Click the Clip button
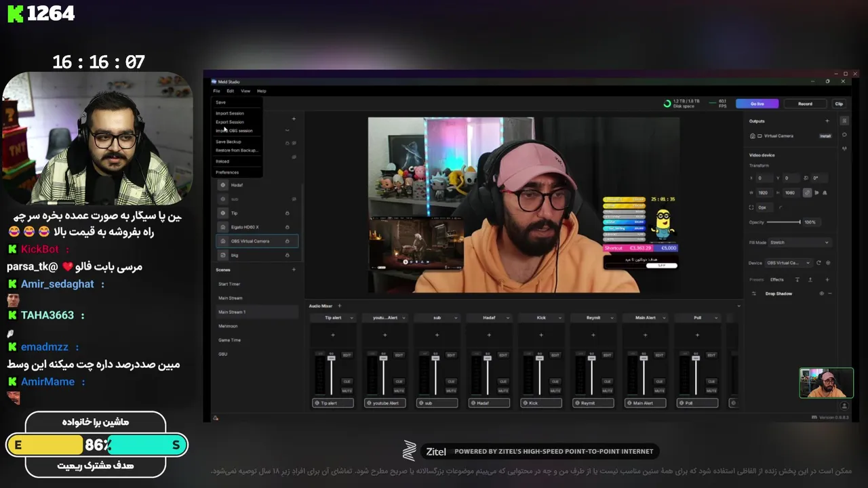 tap(839, 104)
